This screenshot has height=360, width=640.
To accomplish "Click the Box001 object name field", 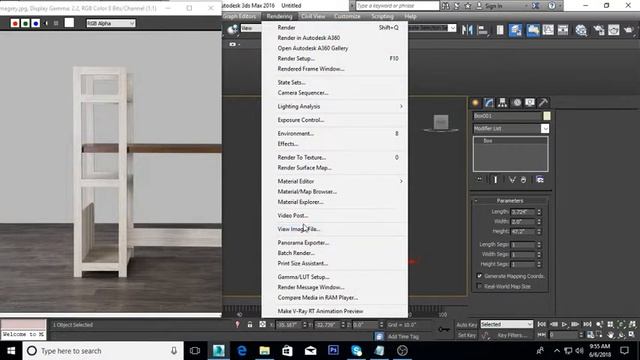I will (x=507, y=116).
